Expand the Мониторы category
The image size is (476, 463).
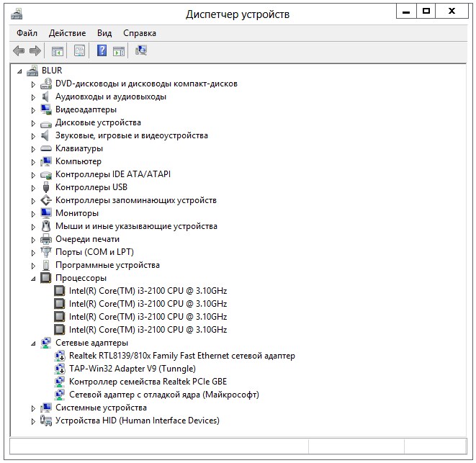click(33, 214)
